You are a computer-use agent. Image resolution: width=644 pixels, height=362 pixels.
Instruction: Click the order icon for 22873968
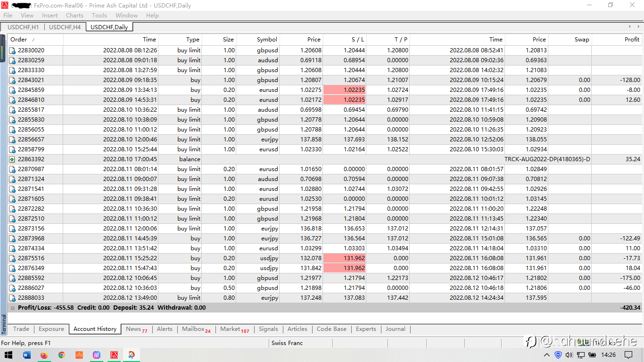[12, 239]
